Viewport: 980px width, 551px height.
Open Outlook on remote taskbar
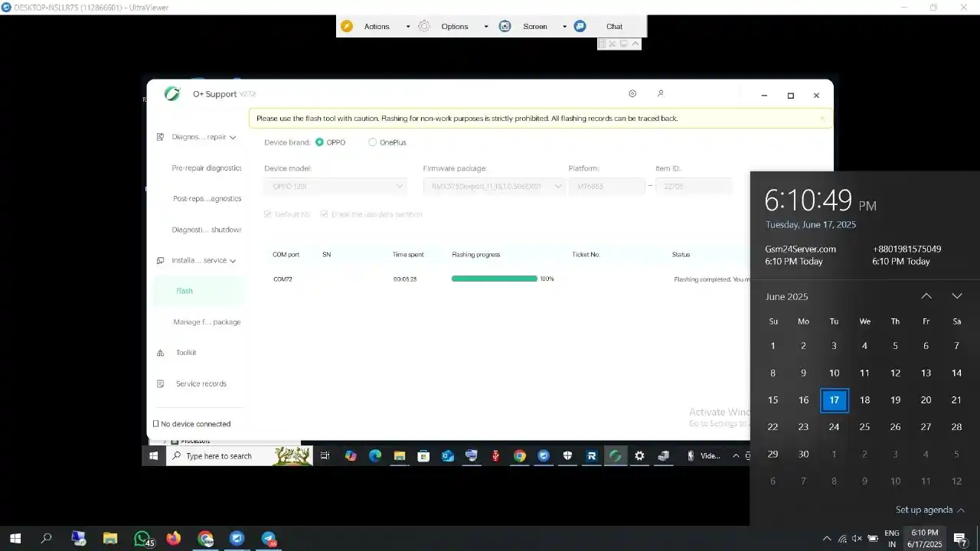pyautogui.click(x=447, y=455)
